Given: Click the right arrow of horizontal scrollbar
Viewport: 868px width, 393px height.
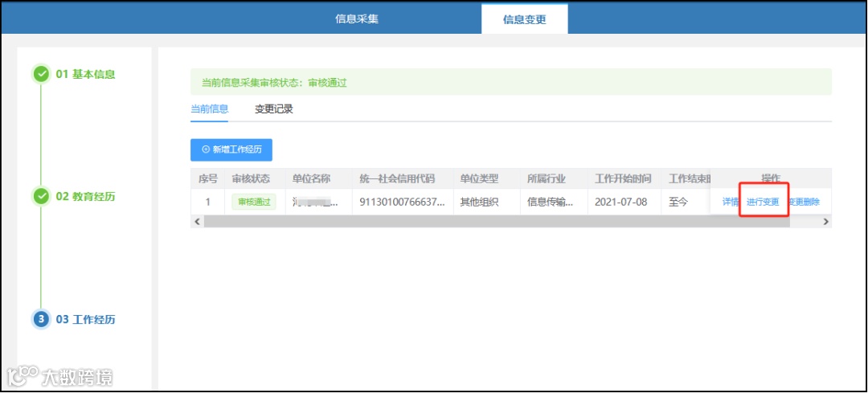Looking at the screenshot, I should 825,221.
